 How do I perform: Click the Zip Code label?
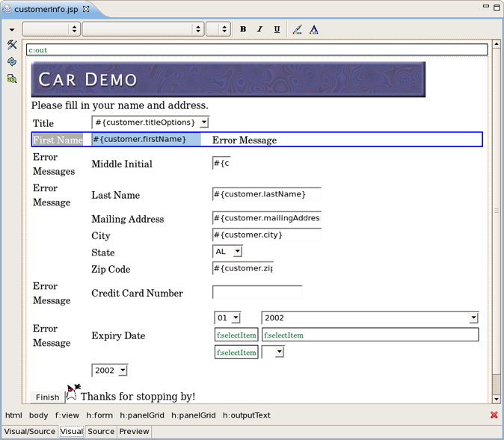[111, 269]
